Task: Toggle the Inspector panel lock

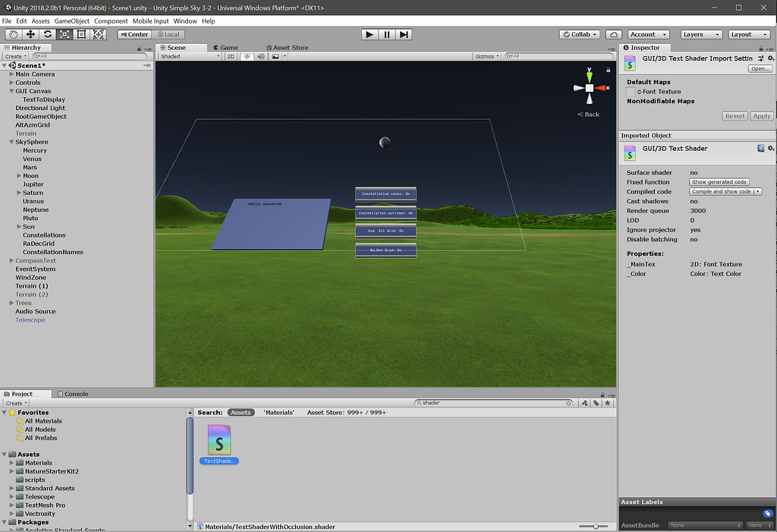Action: coord(760,48)
